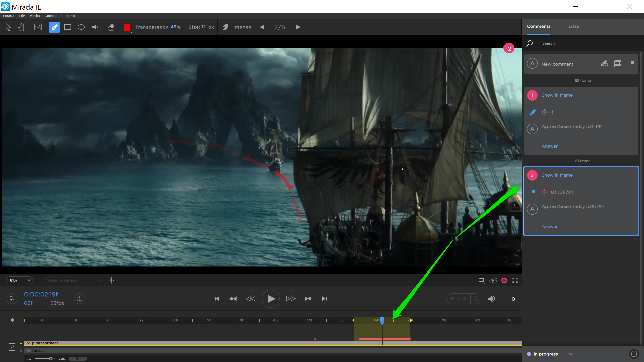Image resolution: width=644 pixels, height=362 pixels.
Task: Toggle loop playback button
Action: 79,299
